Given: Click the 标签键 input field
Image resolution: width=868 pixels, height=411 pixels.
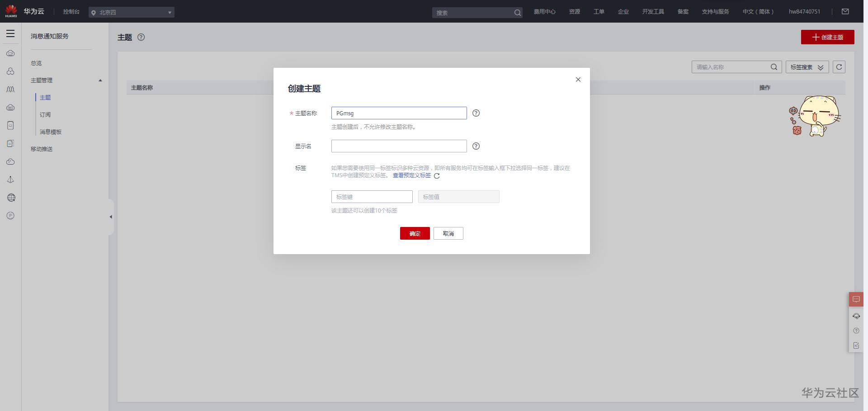Looking at the screenshot, I should 372,197.
